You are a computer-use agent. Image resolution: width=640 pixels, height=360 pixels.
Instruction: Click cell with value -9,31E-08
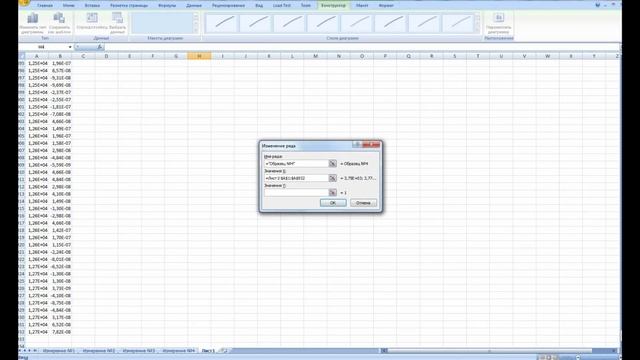pos(60,78)
